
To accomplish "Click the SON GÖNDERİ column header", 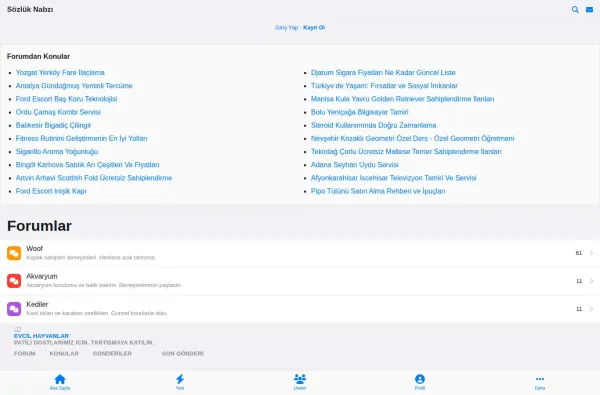I will click(183, 354).
